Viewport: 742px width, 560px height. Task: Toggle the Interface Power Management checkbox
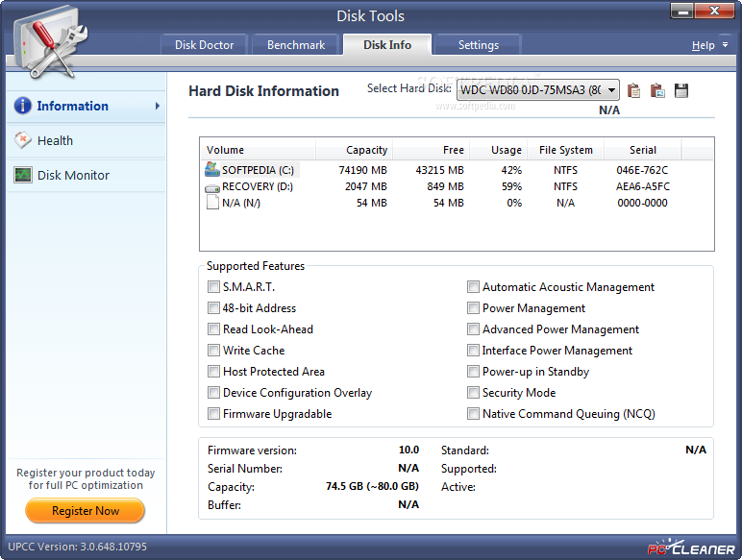pyautogui.click(x=473, y=350)
